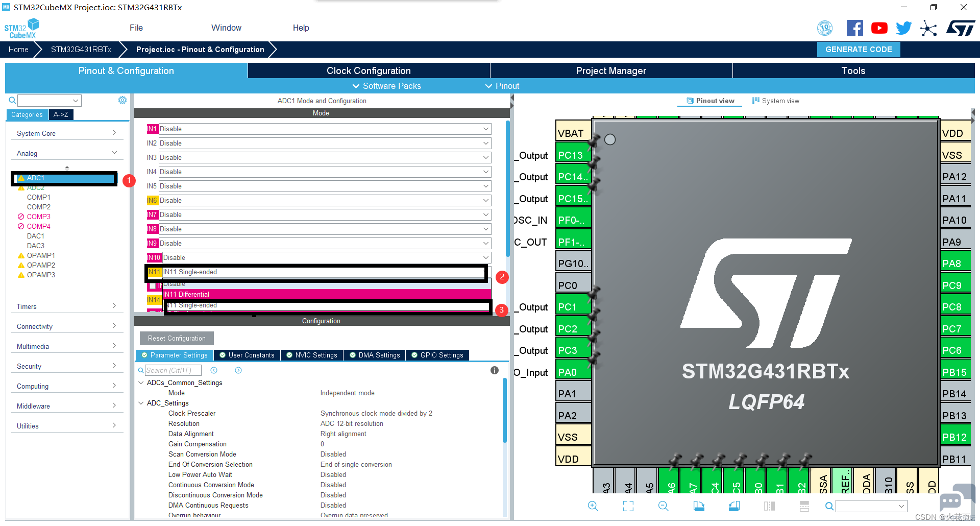The height and width of the screenshot is (526, 980).
Task: Open the Window menu
Action: pyautogui.click(x=226, y=28)
